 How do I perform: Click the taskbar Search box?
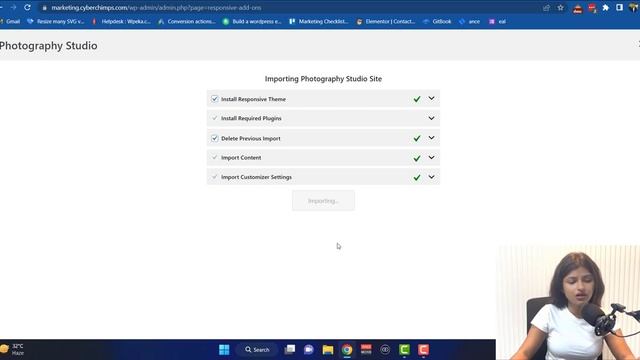tap(257, 350)
